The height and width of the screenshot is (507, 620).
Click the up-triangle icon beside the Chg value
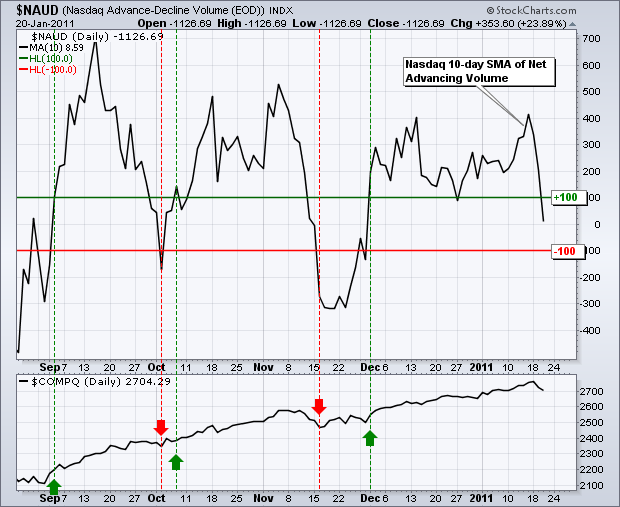tap(572, 24)
